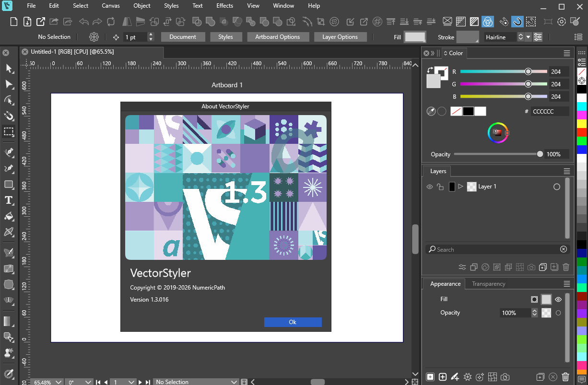Select the rectangular marquee tool in toolbox

click(9, 131)
